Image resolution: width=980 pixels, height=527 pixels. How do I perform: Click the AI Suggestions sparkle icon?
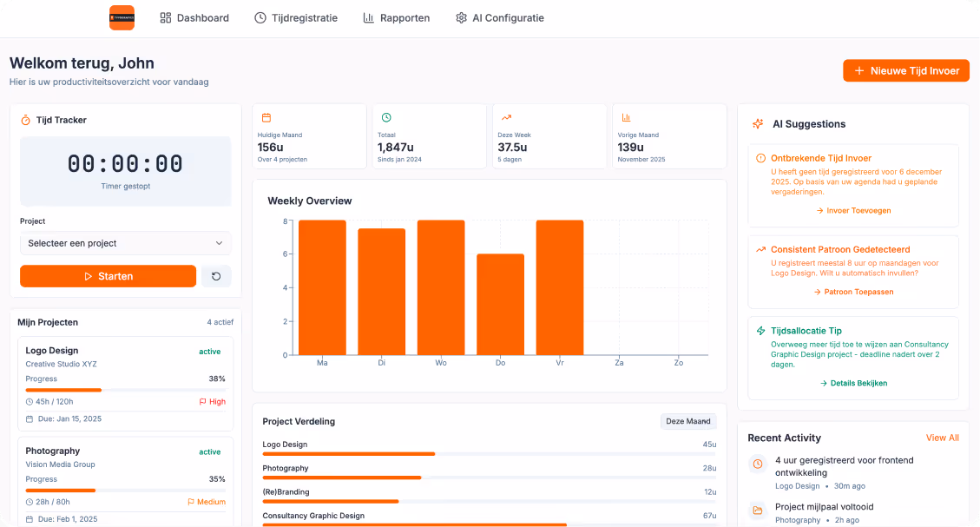pos(759,123)
